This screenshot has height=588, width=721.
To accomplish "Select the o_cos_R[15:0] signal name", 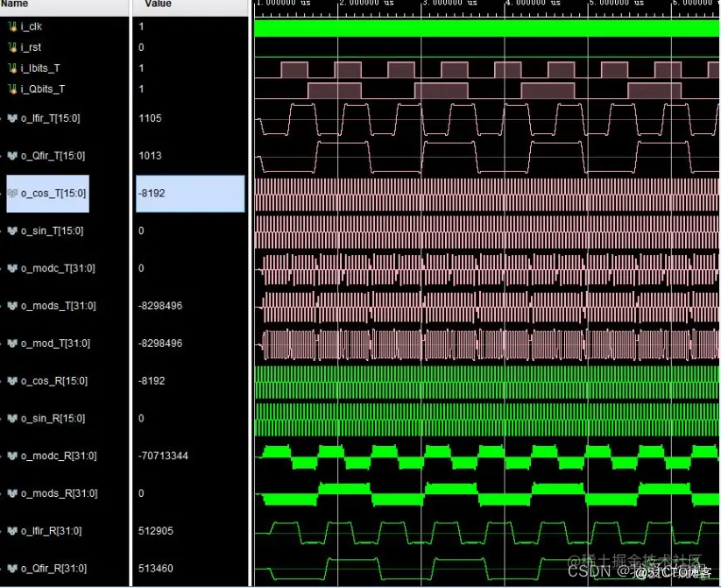I will pyautogui.click(x=54, y=381).
